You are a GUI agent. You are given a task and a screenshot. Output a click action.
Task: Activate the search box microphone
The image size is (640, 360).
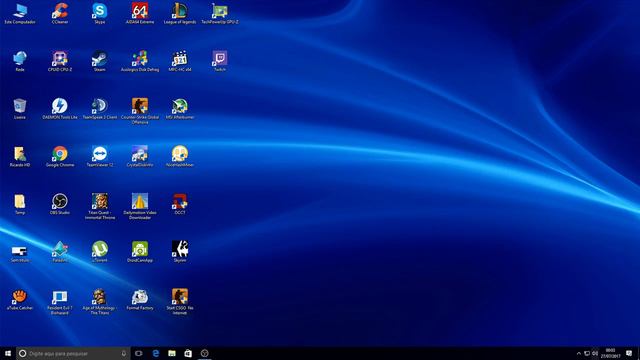click(x=124, y=353)
